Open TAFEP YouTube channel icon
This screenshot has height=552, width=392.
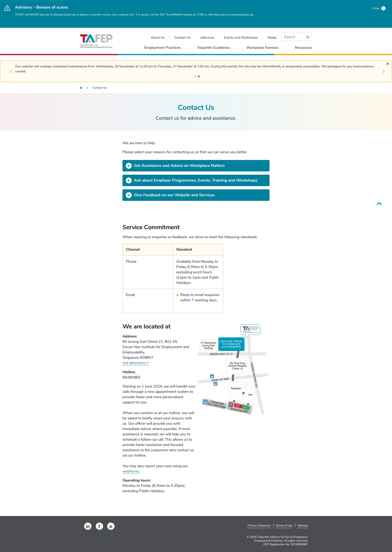pyautogui.click(x=111, y=526)
